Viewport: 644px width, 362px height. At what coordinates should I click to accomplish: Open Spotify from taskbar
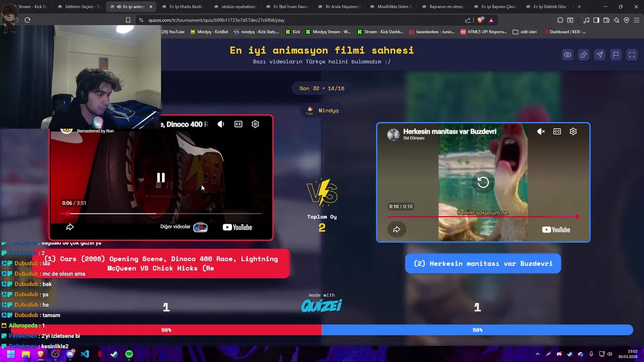(129, 354)
